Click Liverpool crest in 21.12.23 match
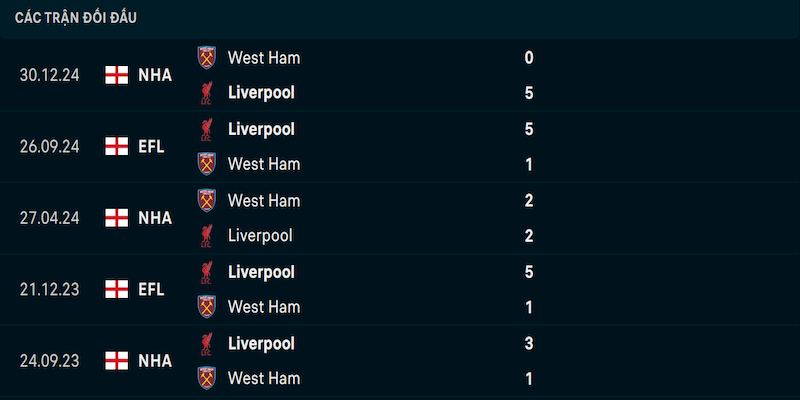The width and height of the screenshot is (800, 400). tap(207, 272)
